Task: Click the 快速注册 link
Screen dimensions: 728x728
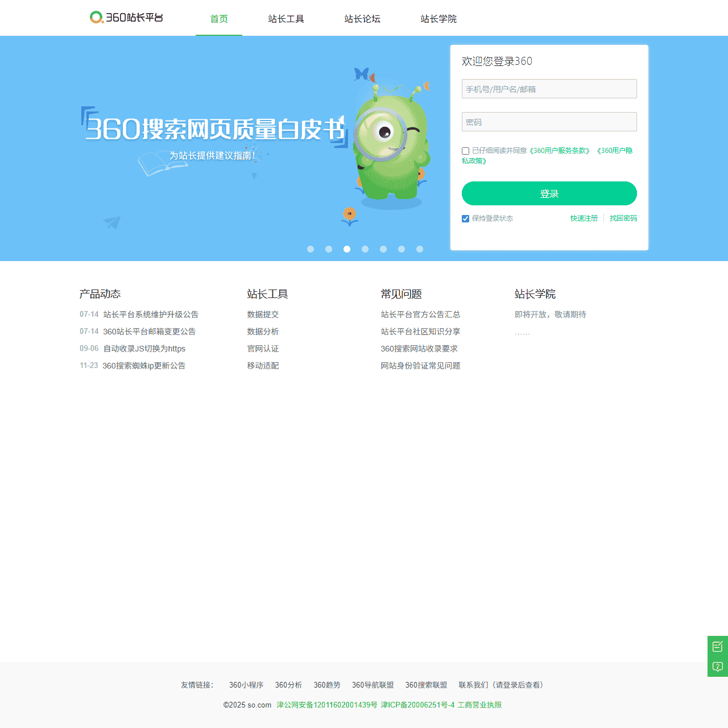Action: (584, 218)
